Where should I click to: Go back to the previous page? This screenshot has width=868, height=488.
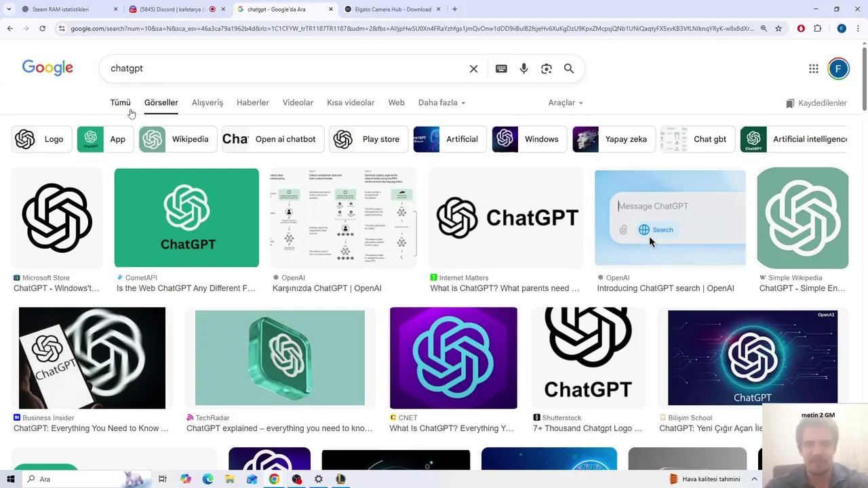tap(9, 28)
